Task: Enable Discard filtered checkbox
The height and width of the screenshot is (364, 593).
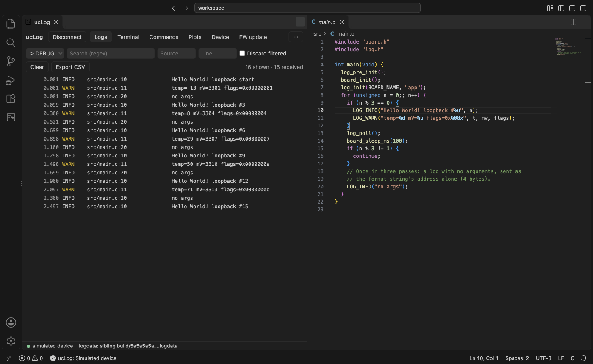Action: tap(242, 53)
